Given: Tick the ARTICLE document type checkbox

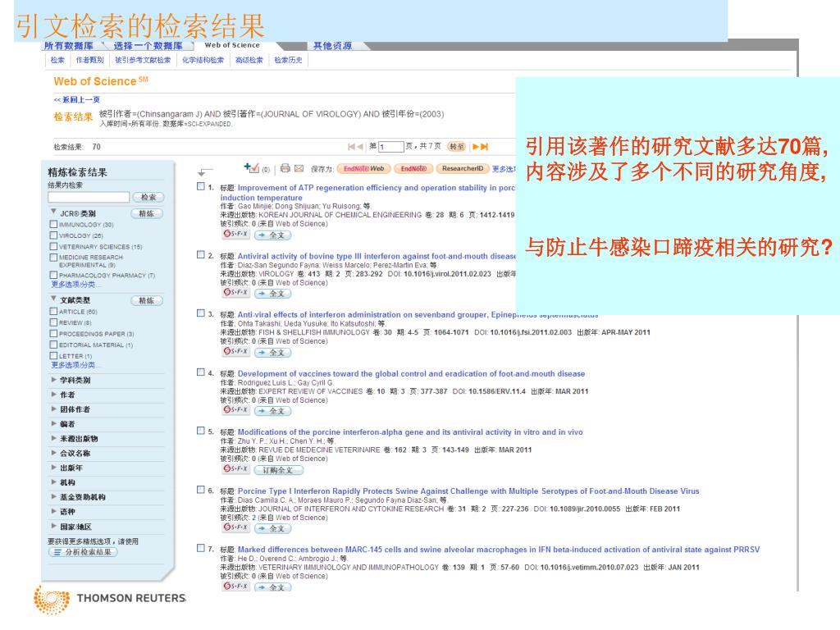Looking at the screenshot, I should click(53, 311).
